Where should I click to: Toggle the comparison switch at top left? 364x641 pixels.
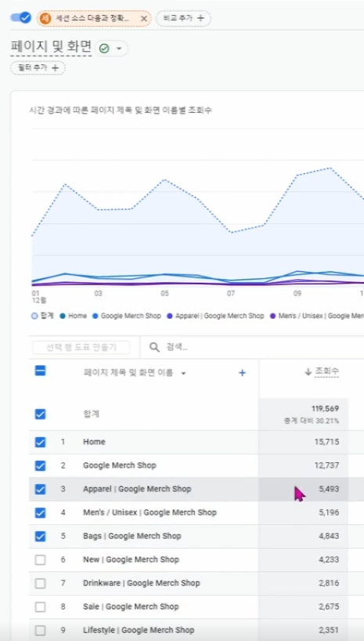(x=20, y=18)
